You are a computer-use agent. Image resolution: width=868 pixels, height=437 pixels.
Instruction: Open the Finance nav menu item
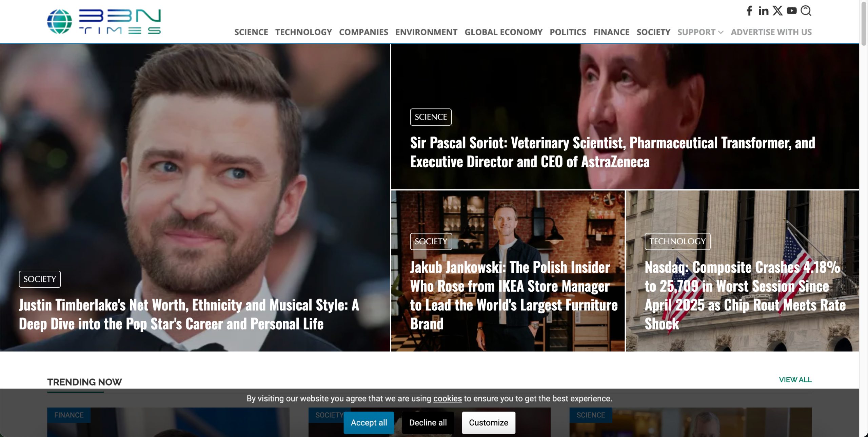[611, 32]
